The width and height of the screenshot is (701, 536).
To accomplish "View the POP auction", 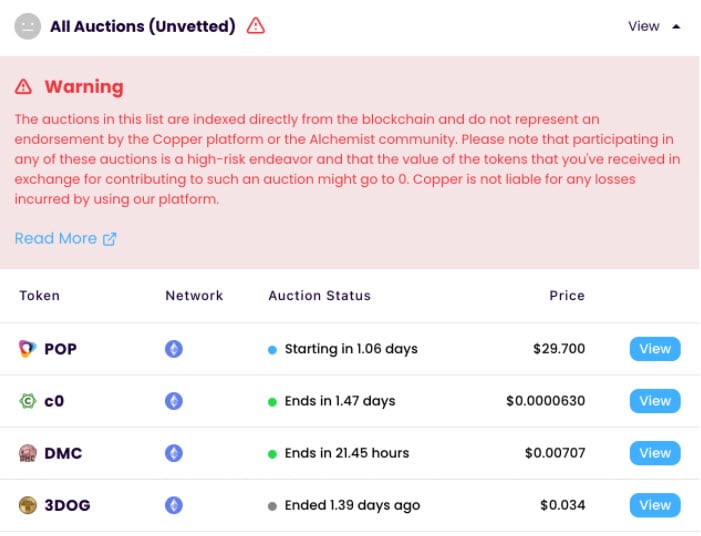I will (x=655, y=349).
